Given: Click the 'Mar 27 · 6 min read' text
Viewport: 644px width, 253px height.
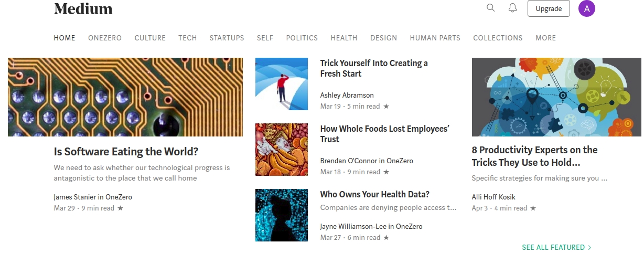Looking at the screenshot, I should click(350, 238).
